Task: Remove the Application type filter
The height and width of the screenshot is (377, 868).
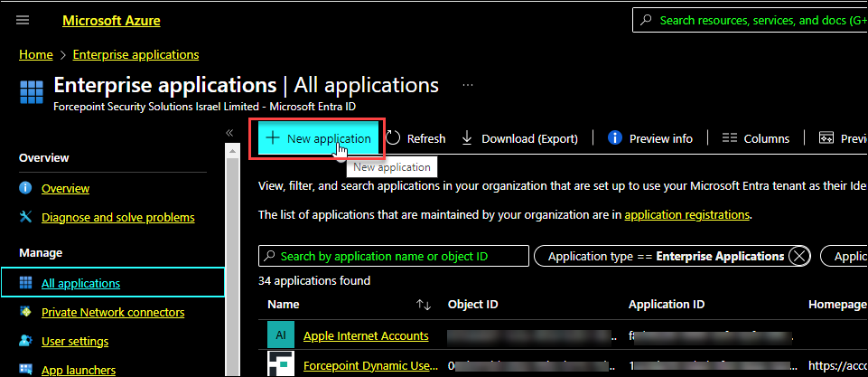Action: click(798, 256)
